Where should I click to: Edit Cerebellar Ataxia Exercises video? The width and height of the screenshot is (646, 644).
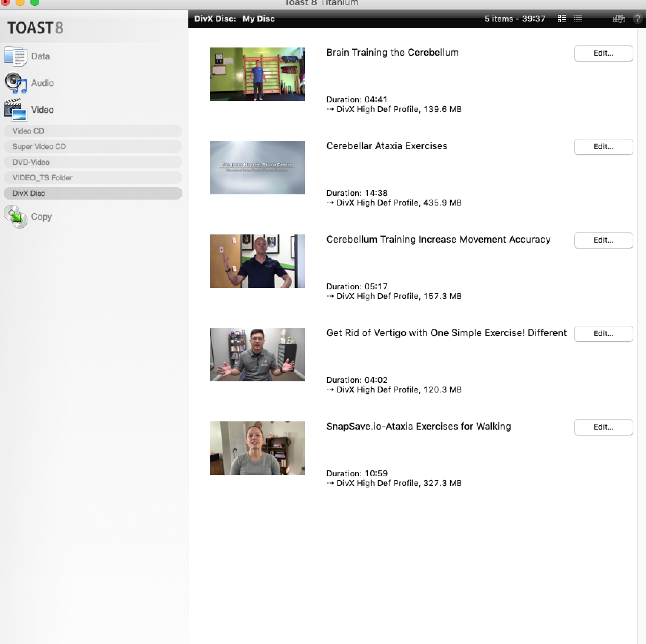[603, 147]
